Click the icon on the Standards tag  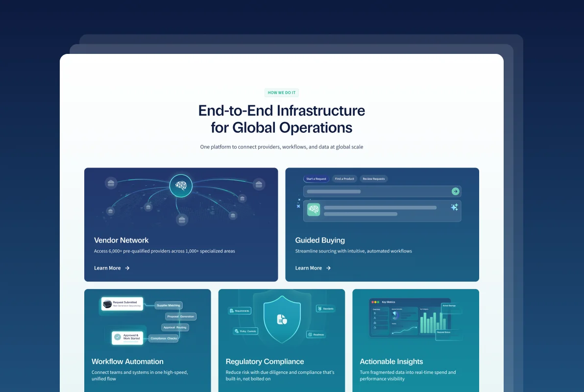[319, 309]
